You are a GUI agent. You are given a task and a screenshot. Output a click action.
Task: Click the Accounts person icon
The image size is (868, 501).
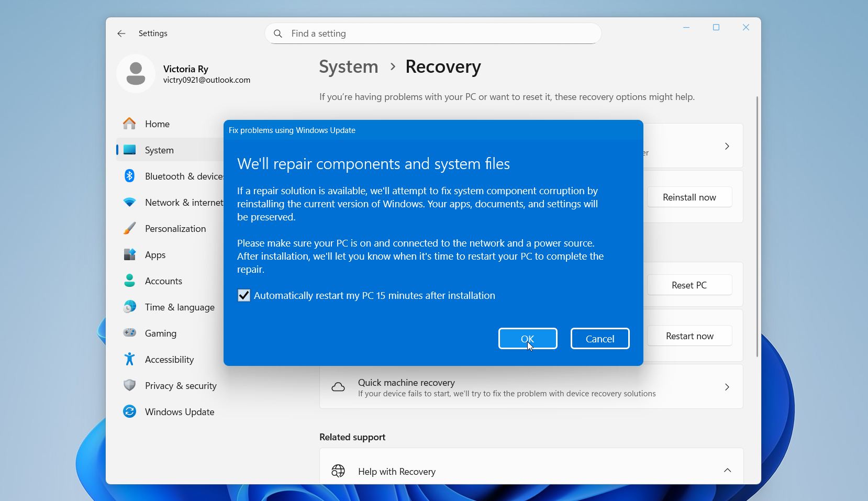129,281
